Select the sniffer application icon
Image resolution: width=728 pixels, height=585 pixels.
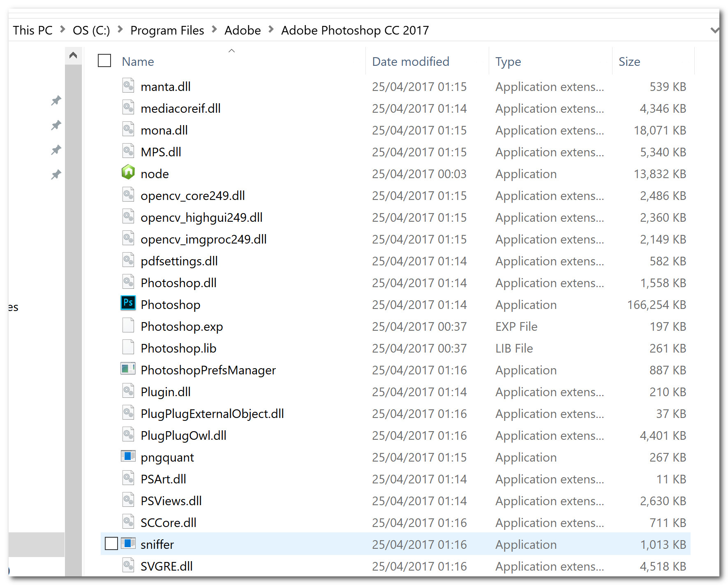coord(128,543)
